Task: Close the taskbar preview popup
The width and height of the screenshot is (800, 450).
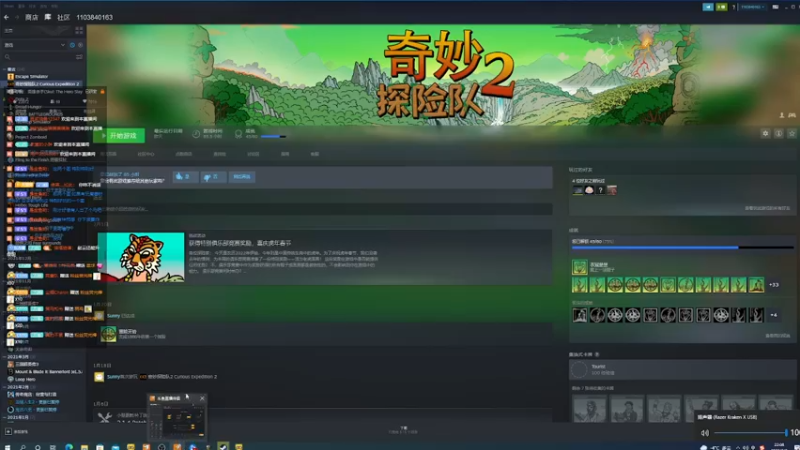Action: (202, 398)
